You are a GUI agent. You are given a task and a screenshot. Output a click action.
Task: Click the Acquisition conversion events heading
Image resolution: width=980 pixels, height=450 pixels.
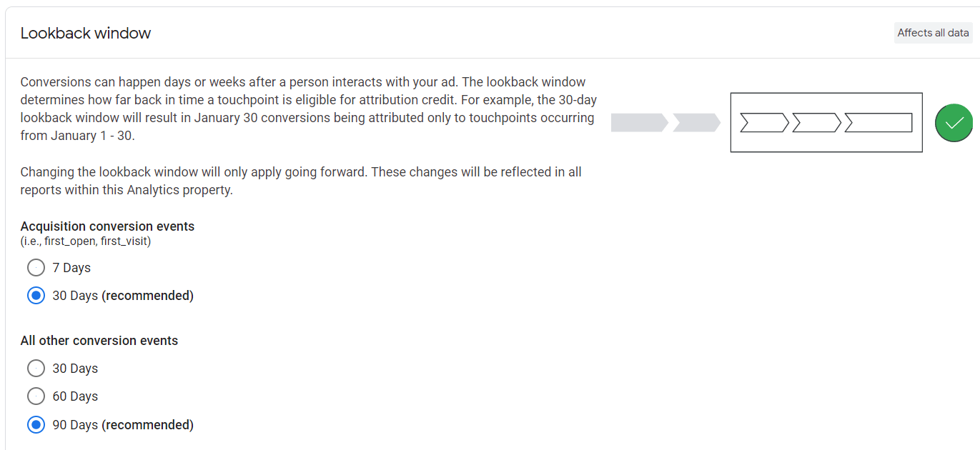pyautogui.click(x=106, y=226)
